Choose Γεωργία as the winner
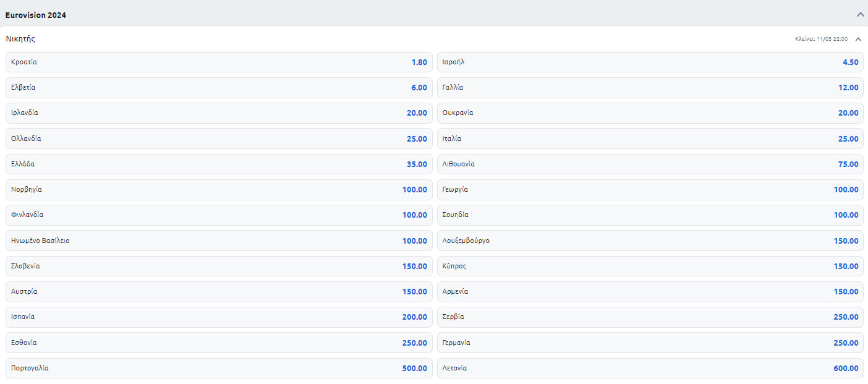 pos(650,190)
